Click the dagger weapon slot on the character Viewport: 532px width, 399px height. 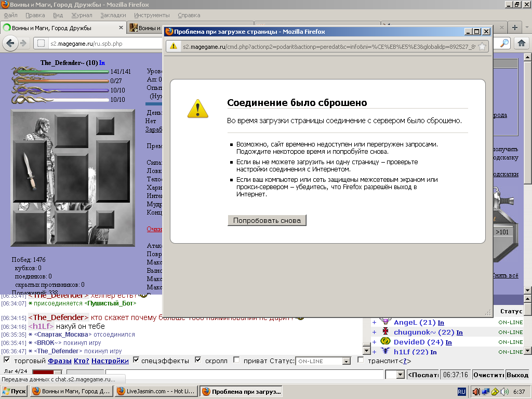[x=30, y=171]
